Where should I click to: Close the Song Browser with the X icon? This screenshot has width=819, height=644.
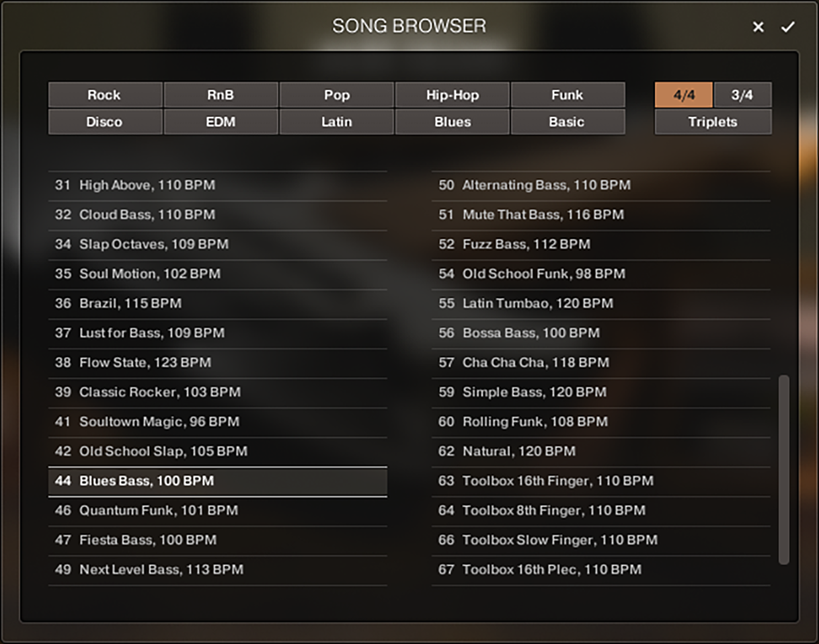tap(758, 27)
